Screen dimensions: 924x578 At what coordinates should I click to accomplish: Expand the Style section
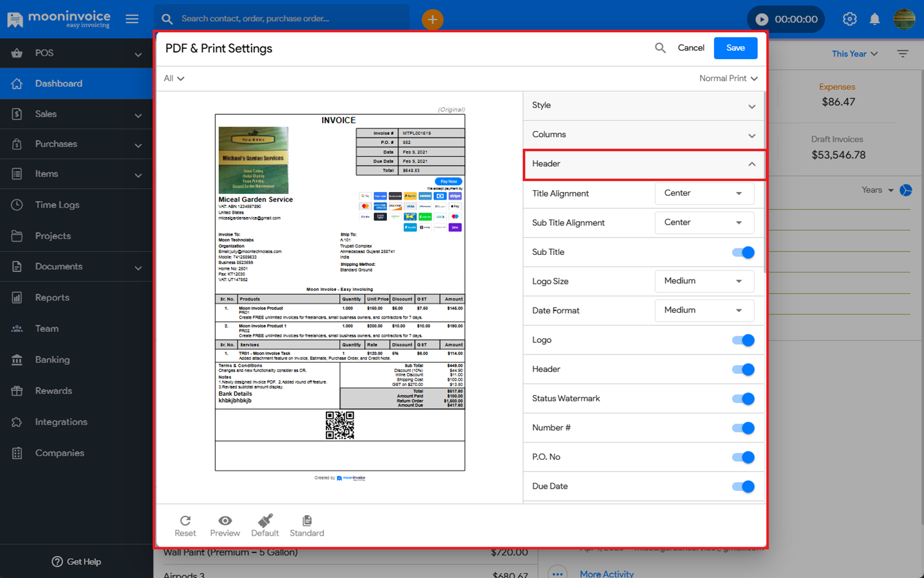[644, 106]
